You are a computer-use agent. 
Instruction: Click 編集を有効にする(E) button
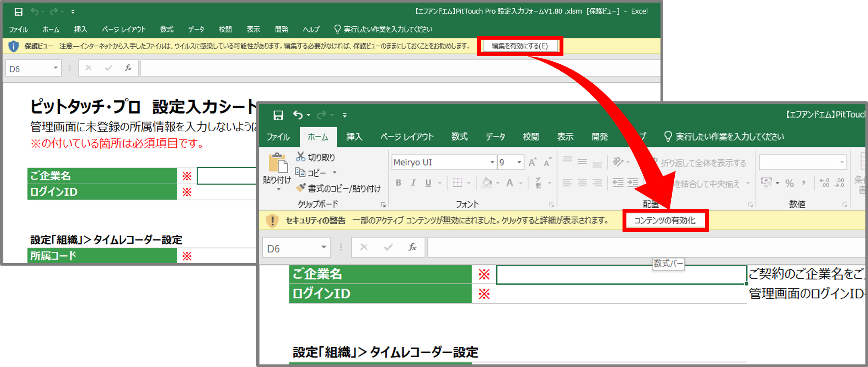point(520,46)
